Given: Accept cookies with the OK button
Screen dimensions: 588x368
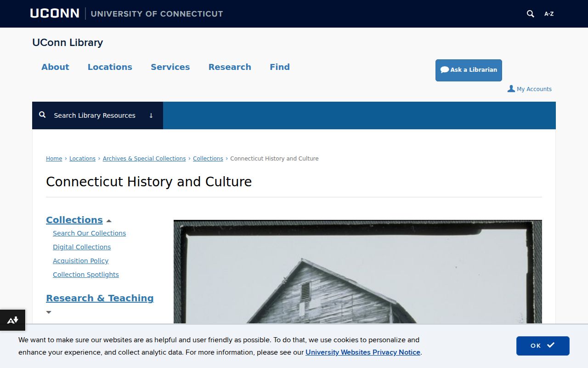Looking at the screenshot, I should tap(543, 345).
